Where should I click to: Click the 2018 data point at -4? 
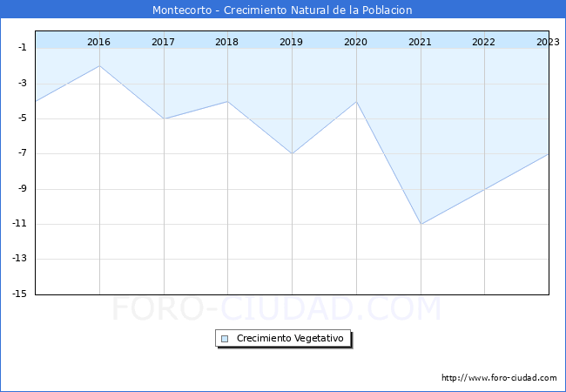[x=228, y=101]
